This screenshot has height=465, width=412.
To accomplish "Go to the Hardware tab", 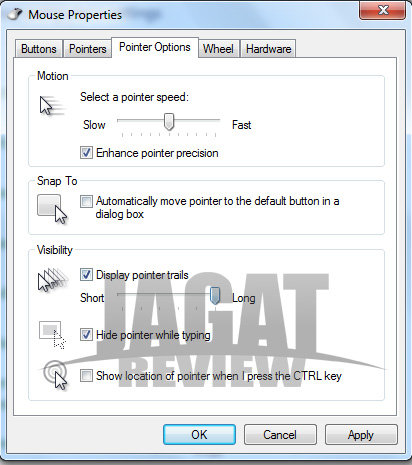I will [268, 49].
